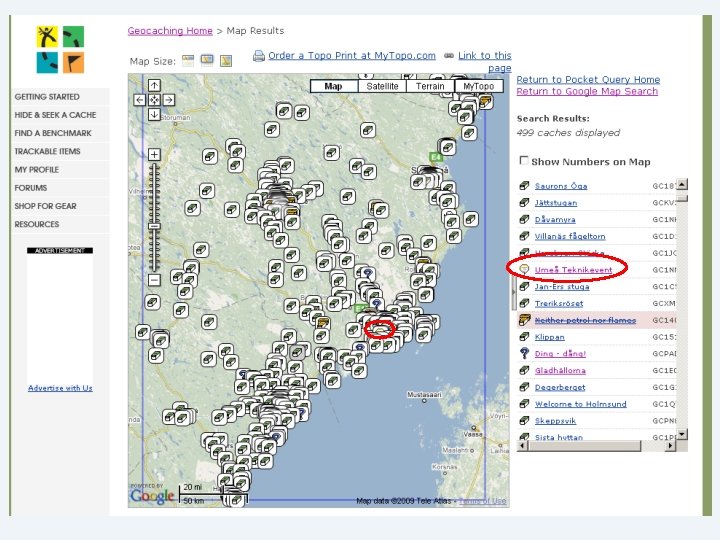Switch to Map view tab

[333, 86]
